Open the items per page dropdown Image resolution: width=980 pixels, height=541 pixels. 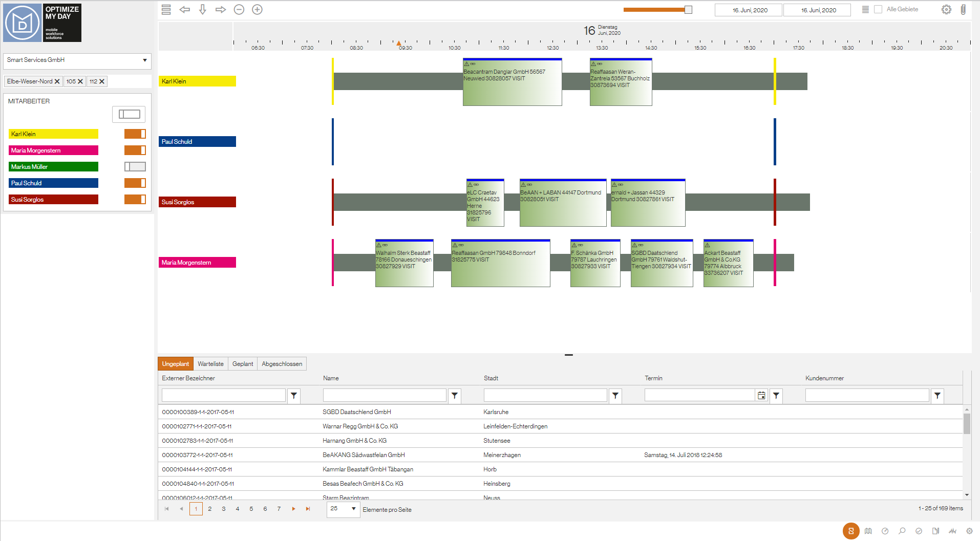click(x=343, y=509)
